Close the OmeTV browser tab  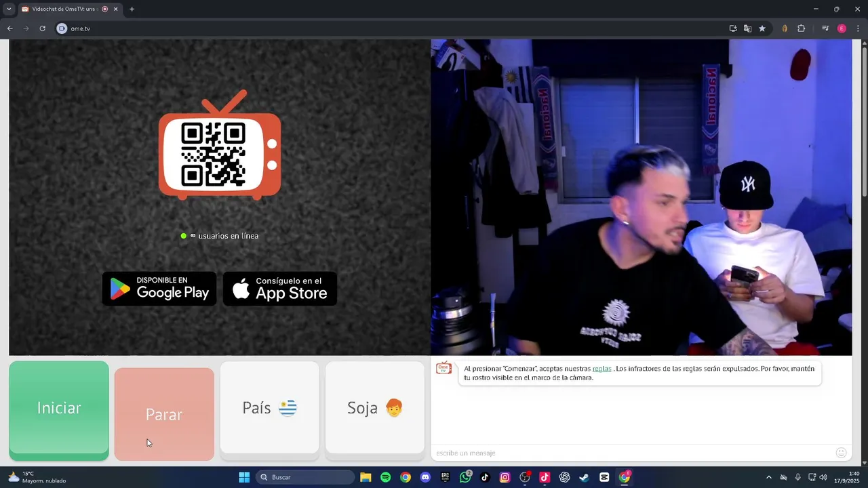(115, 9)
